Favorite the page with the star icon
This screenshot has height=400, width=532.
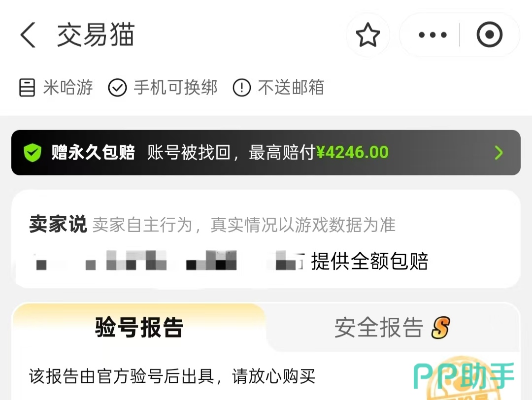pos(368,34)
